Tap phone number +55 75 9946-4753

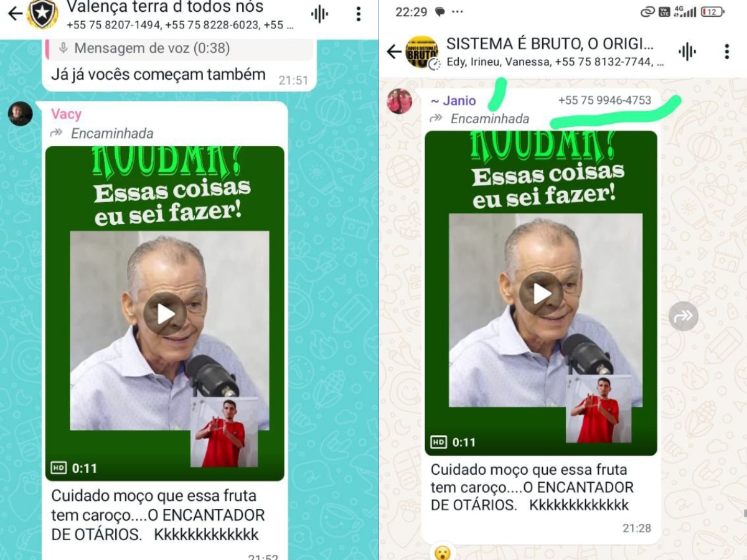[604, 100]
